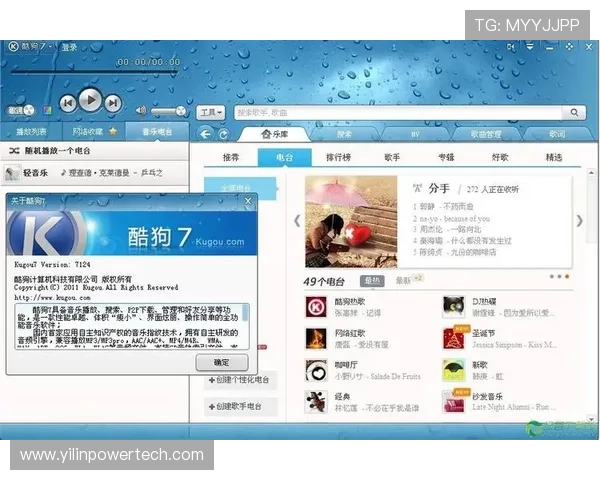Open the 酷狗热歌 station icon

click(316, 307)
